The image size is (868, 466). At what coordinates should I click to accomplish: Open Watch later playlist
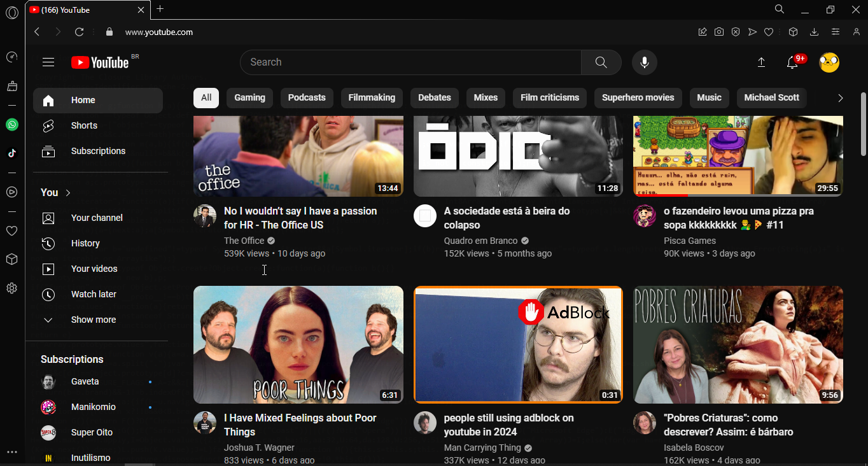(98, 294)
